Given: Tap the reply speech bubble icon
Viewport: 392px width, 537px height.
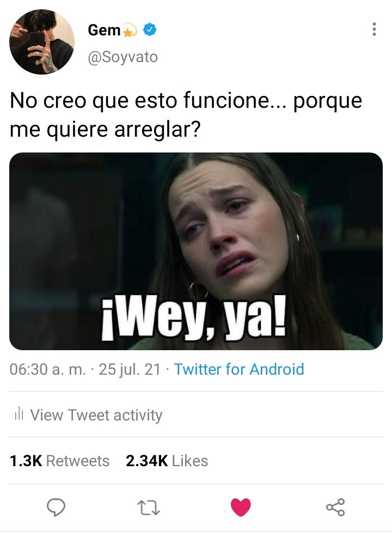Looking at the screenshot, I should tap(56, 507).
